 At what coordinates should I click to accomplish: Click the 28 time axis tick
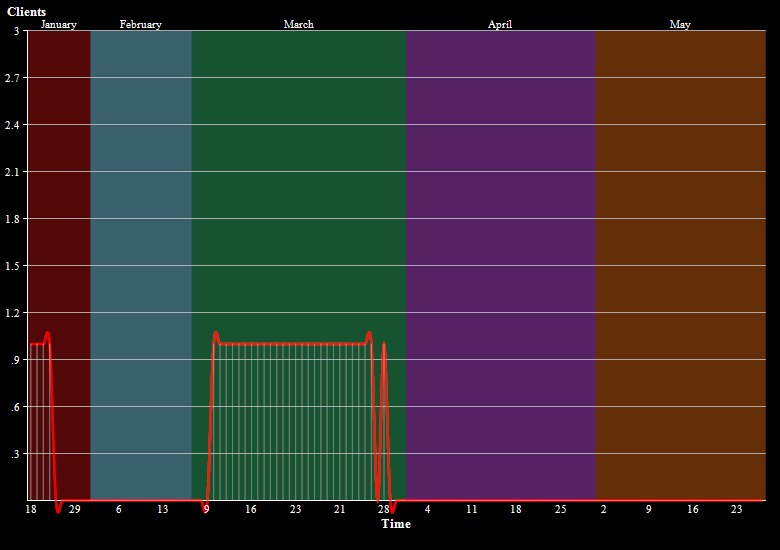pos(383,510)
